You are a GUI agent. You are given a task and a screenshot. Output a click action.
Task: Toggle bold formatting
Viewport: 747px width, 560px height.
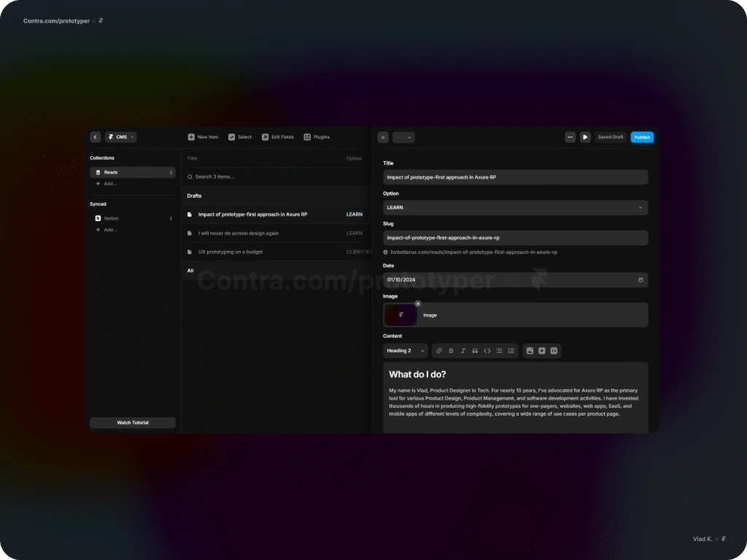click(451, 351)
